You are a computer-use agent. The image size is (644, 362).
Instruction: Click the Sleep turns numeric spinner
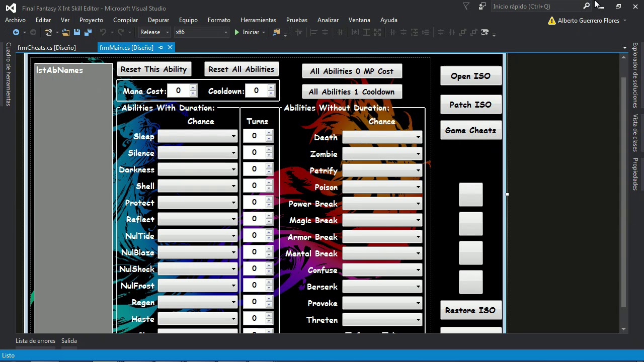pos(258,136)
